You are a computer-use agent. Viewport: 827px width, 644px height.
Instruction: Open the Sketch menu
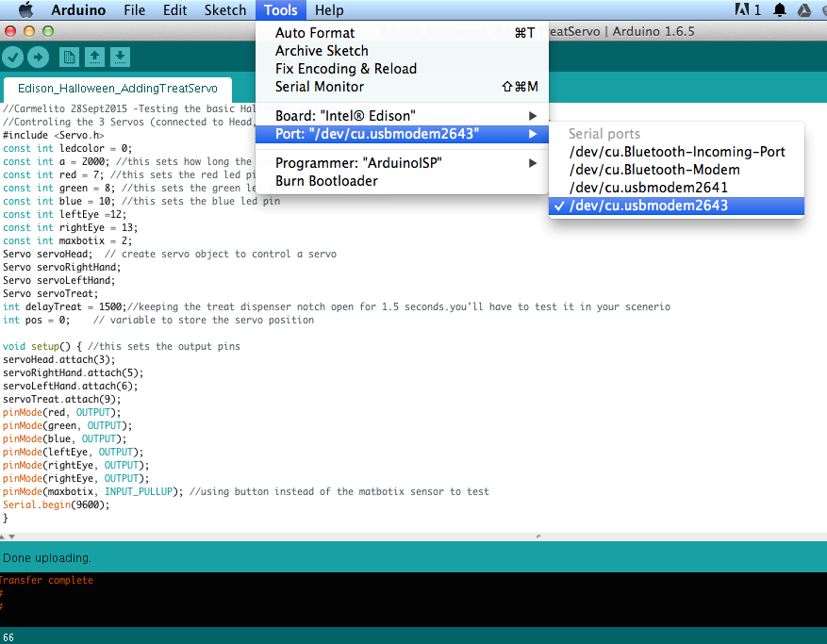coord(225,10)
